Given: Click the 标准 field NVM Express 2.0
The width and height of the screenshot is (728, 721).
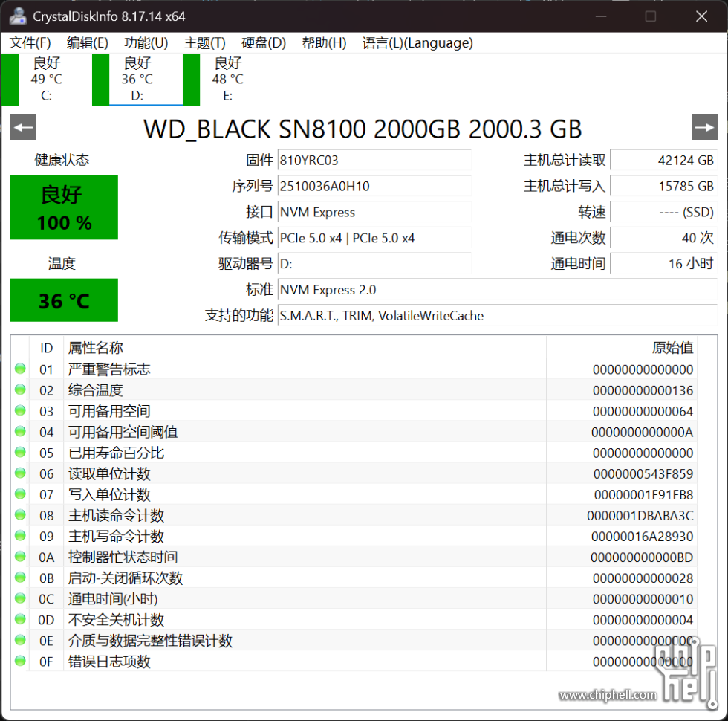Looking at the screenshot, I should 497,290.
